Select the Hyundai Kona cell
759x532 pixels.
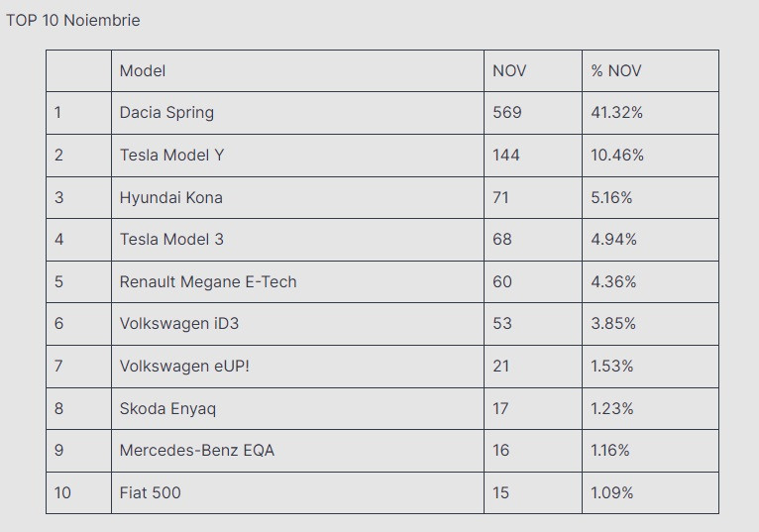[170, 197]
